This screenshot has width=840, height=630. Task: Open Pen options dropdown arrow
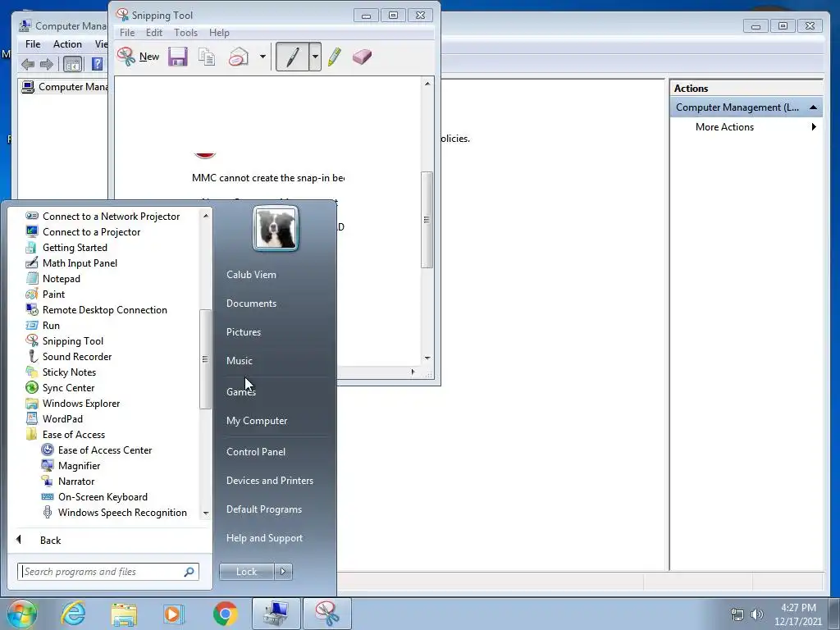click(x=315, y=57)
